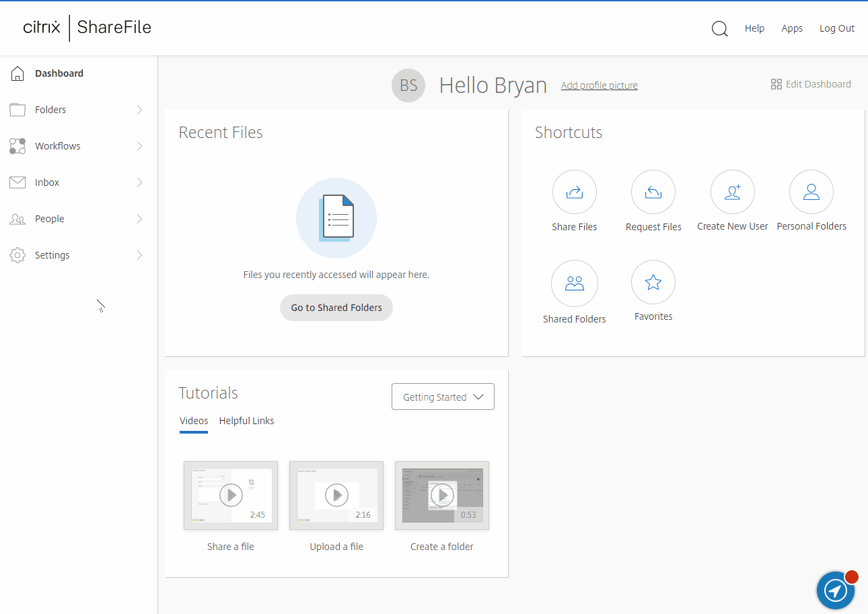This screenshot has height=614, width=868.
Task: Select the Videos tab under Tutorials
Action: click(194, 420)
